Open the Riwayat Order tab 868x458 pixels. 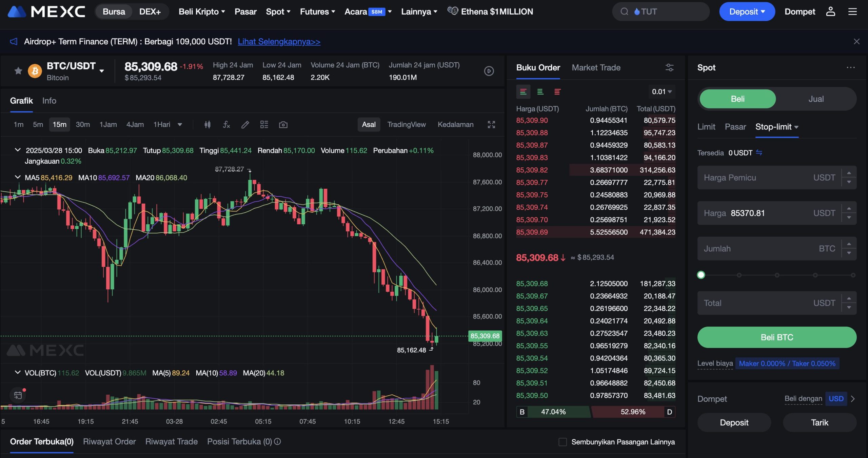pyautogui.click(x=109, y=441)
